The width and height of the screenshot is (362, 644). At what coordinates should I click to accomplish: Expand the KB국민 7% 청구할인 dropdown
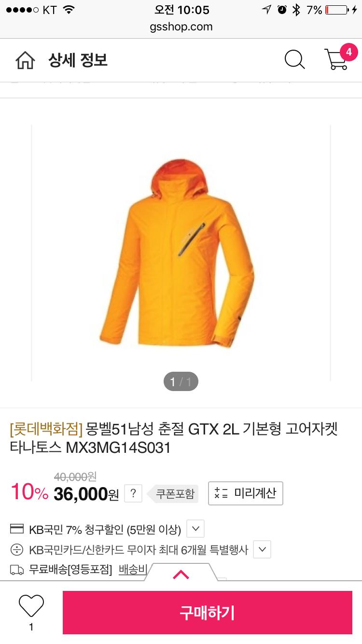point(195,529)
